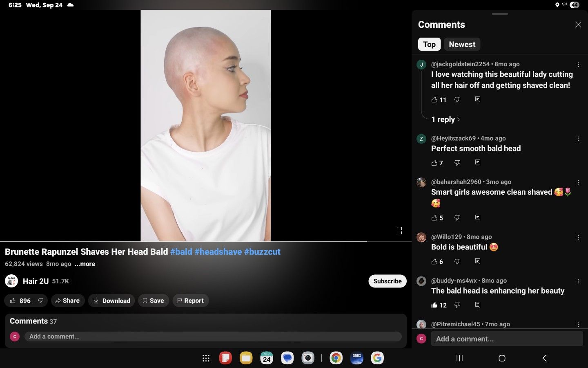This screenshot has height=368, width=588.
Task: Subscribe to the Hair 2U channel
Action: point(387,281)
